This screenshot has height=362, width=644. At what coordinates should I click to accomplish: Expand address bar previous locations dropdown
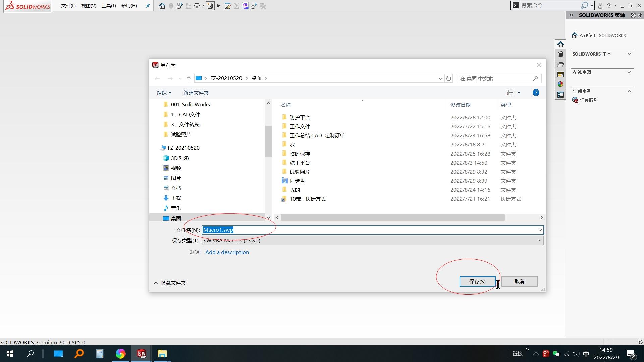click(440, 79)
